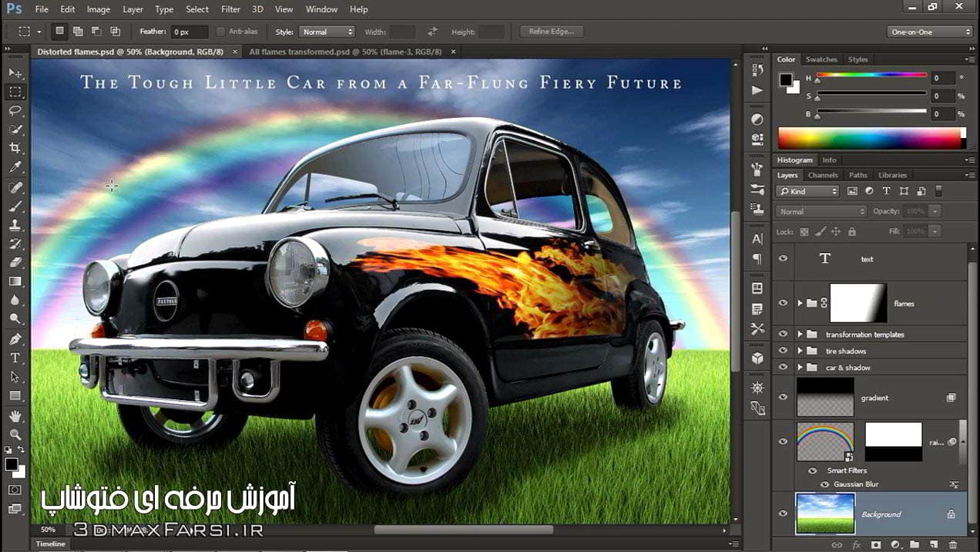Switch to the Channels tab

point(822,175)
